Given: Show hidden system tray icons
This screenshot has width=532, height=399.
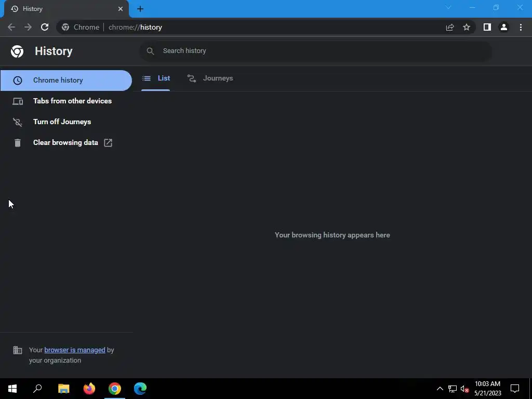Looking at the screenshot, I should point(440,389).
